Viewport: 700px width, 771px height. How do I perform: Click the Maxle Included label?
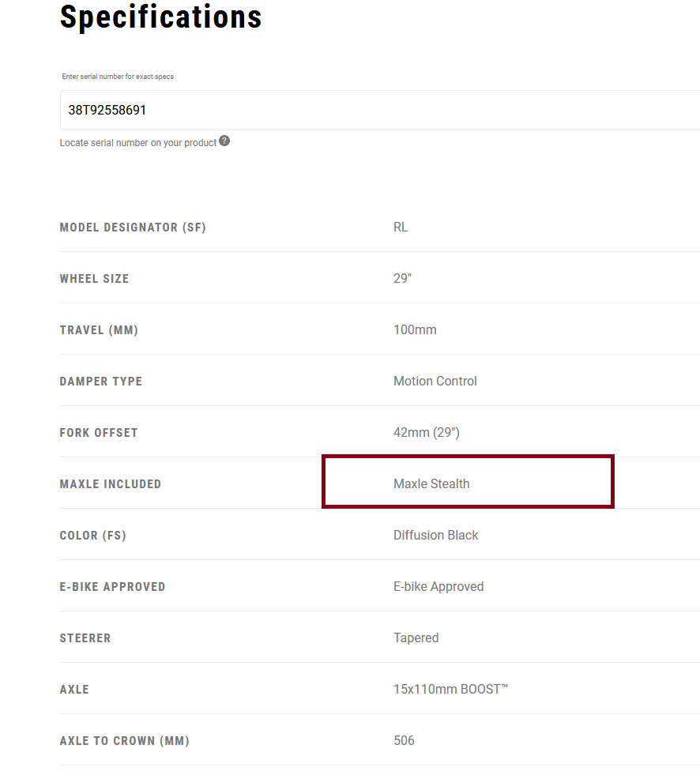[x=111, y=484]
